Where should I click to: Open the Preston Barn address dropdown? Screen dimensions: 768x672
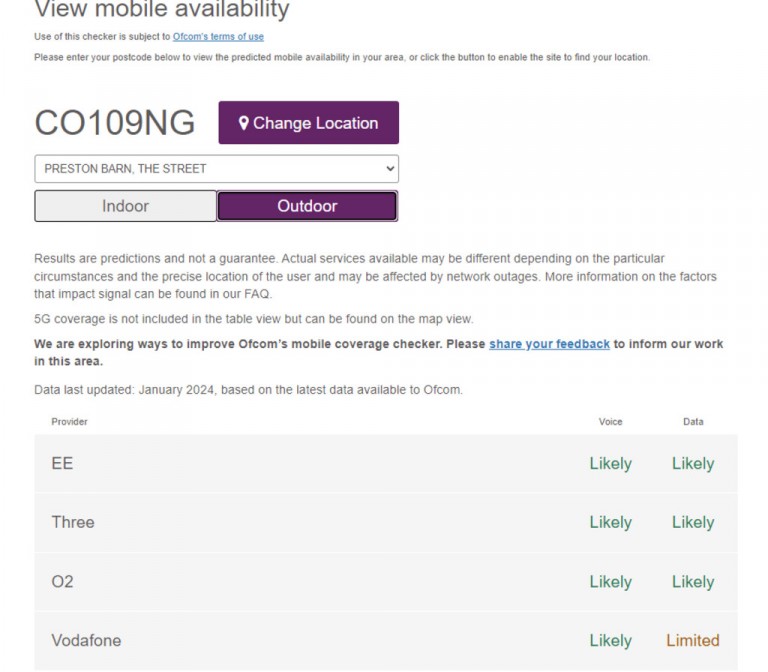pyautogui.click(x=216, y=168)
